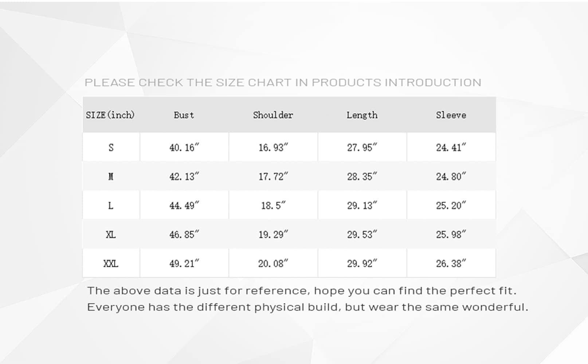
Task: Click the Bust column header
Action: click(184, 115)
